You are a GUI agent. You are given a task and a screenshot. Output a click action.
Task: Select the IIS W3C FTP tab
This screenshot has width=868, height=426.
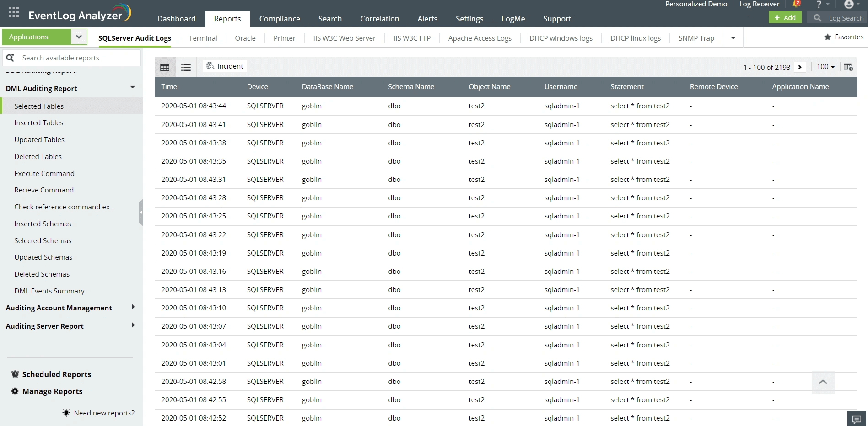coord(412,38)
